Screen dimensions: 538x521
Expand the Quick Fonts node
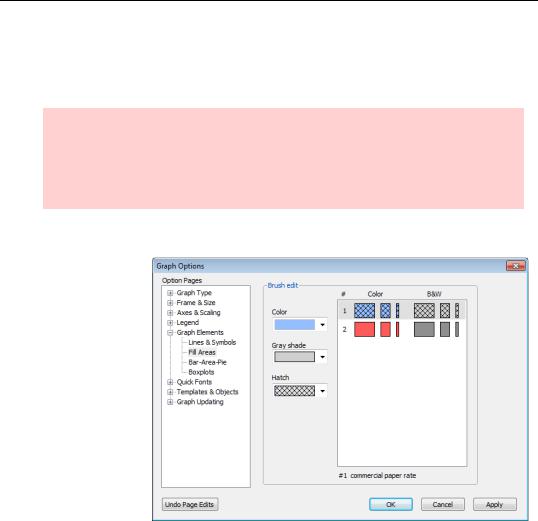tap(170, 382)
